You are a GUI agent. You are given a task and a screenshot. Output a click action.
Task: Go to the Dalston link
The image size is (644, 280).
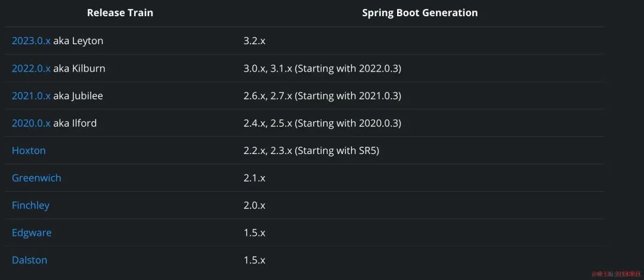tap(30, 260)
